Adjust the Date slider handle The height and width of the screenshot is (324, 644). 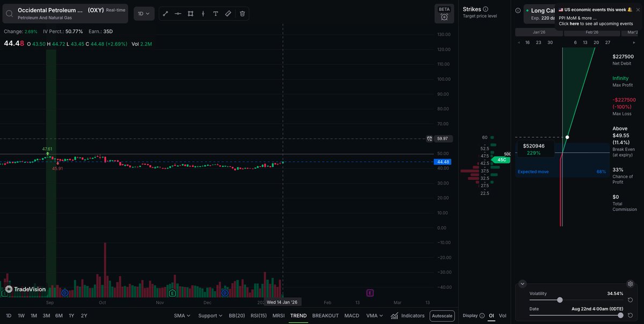[x=620, y=315]
